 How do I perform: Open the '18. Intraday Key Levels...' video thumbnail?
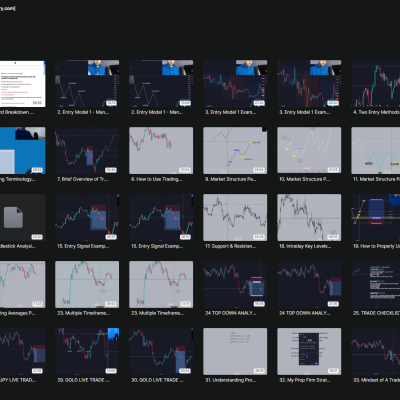pos(309,217)
